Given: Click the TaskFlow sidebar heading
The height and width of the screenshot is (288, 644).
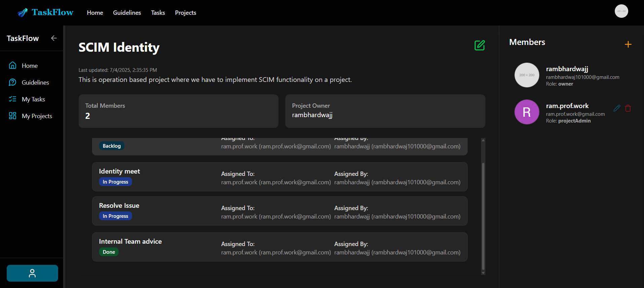Looking at the screenshot, I should pyautogui.click(x=23, y=38).
